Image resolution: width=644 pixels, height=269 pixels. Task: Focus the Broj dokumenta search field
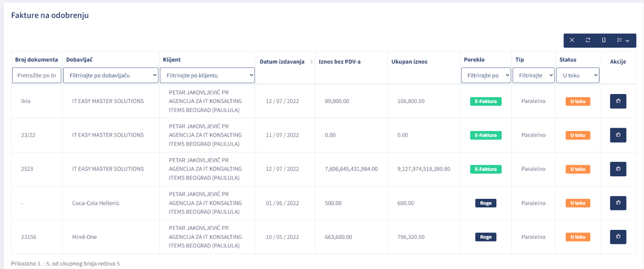click(36, 76)
